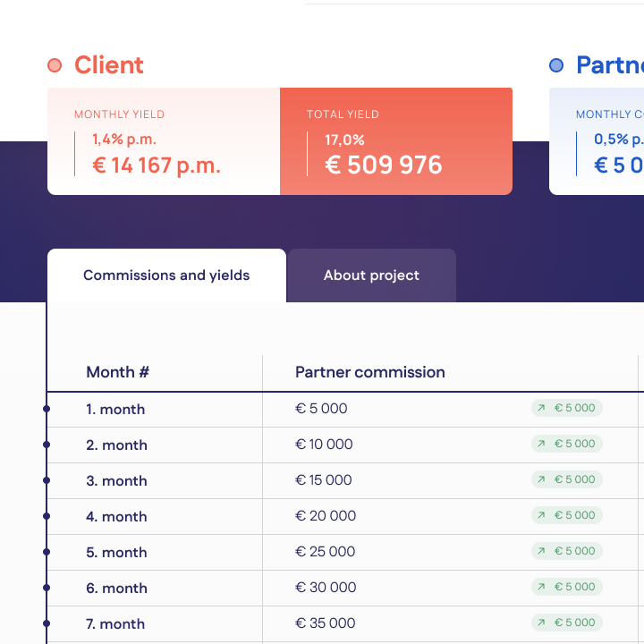Screen dimensions: 644x644
Task: Click 6. month increase arrow badge
Action: click(567, 587)
